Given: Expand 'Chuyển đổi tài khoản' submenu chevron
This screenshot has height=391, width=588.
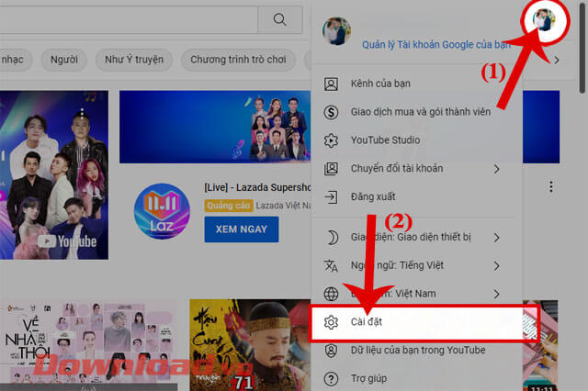Looking at the screenshot, I should pos(496,169).
